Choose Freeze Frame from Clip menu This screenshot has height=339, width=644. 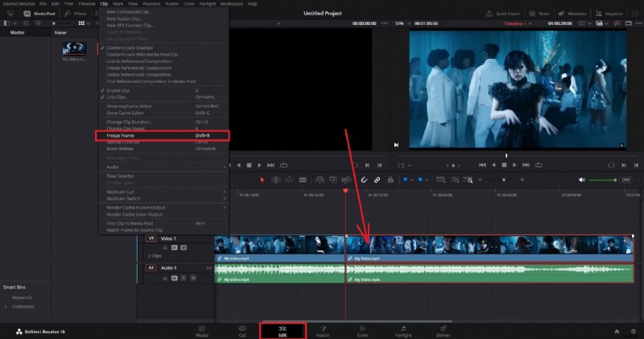162,135
